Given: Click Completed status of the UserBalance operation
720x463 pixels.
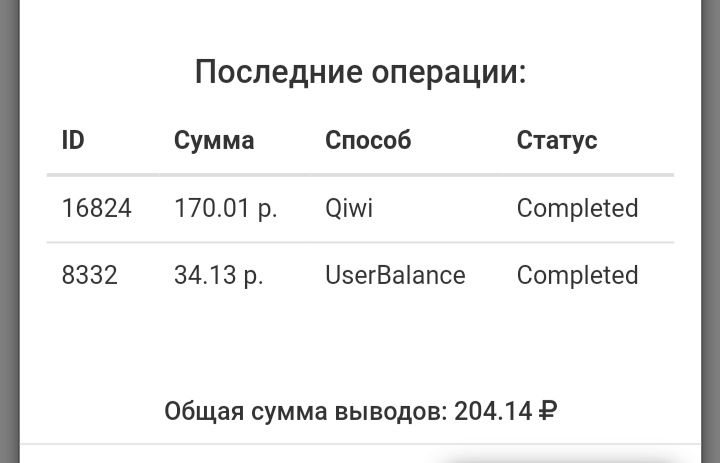Looking at the screenshot, I should pos(577,275).
